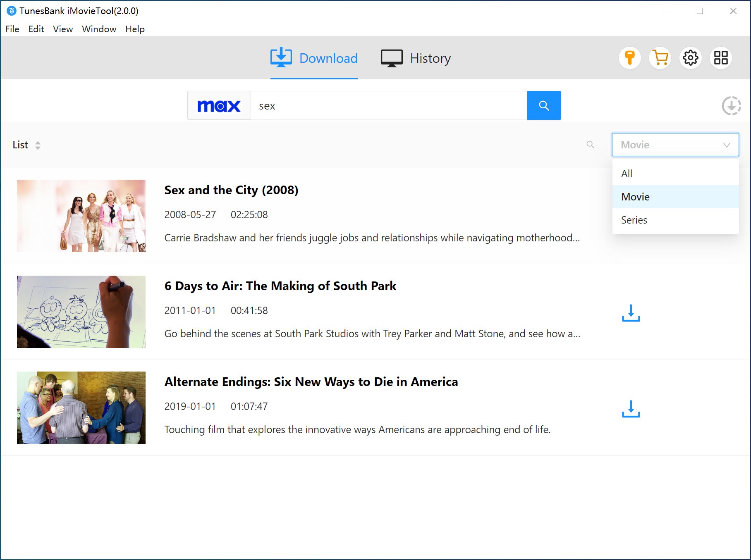Click the 6 Days to Air thumbnail

point(81,312)
